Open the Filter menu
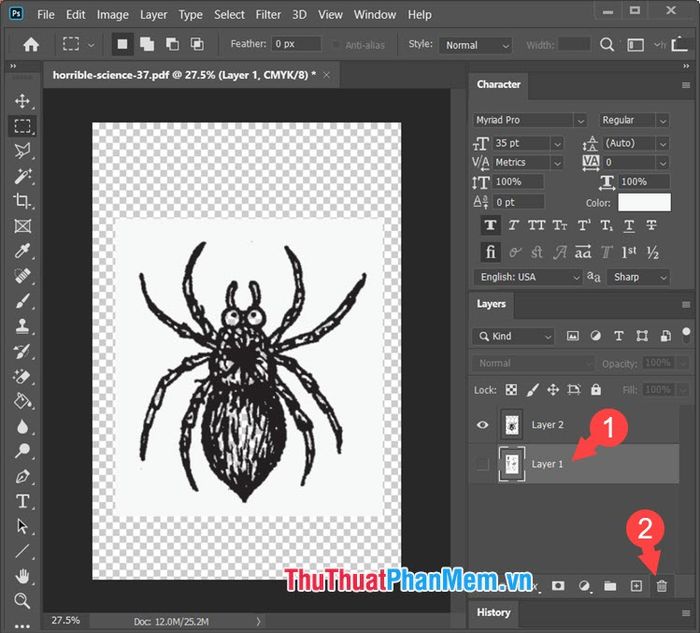 268,15
